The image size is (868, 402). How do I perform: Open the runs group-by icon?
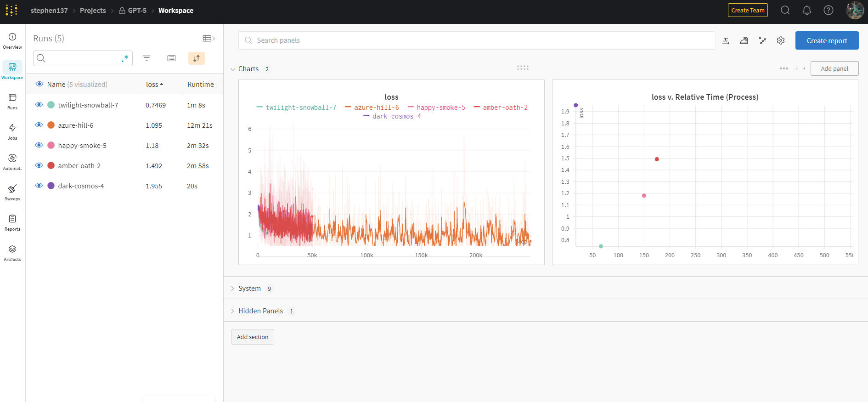(171, 58)
